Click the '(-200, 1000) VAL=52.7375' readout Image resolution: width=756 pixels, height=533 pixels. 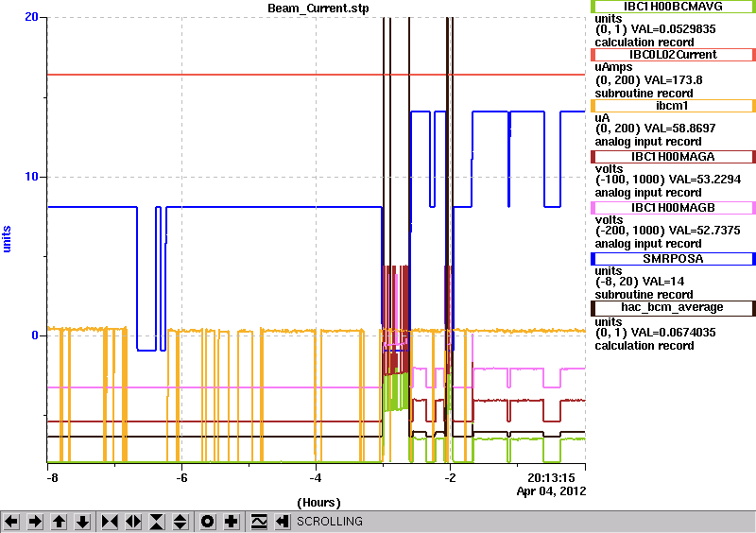coord(667,231)
